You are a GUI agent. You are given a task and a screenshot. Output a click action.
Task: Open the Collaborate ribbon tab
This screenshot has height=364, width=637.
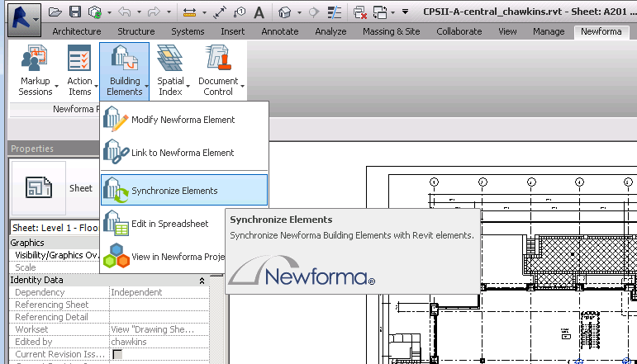[459, 31]
